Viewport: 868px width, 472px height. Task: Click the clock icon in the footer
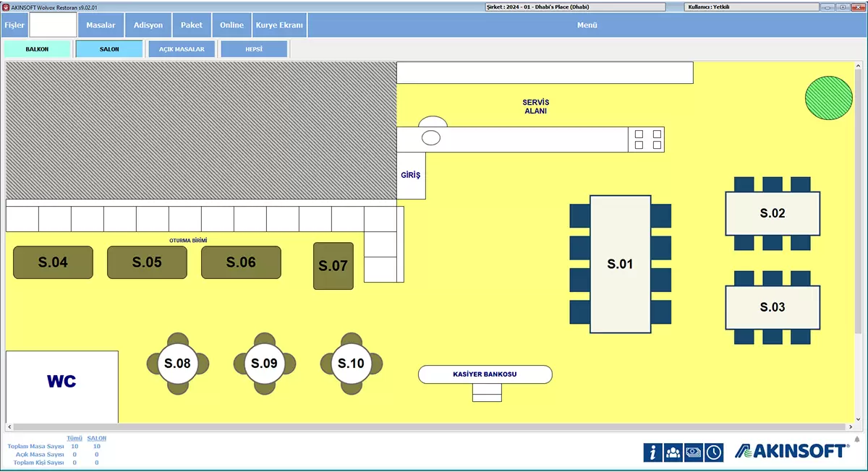[714, 452]
